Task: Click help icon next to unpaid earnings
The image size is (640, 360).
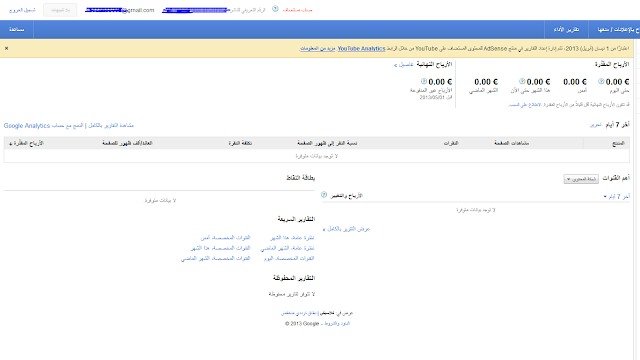Action: pos(424,81)
